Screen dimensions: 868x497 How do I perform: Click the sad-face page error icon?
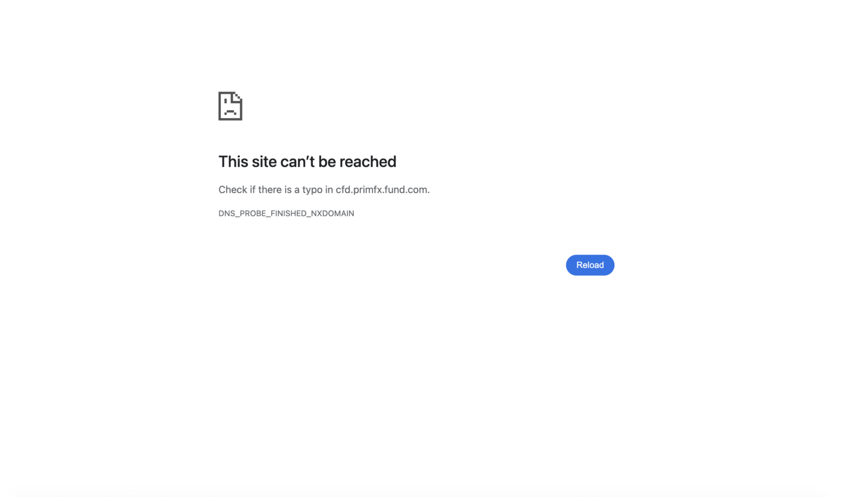pos(230,106)
